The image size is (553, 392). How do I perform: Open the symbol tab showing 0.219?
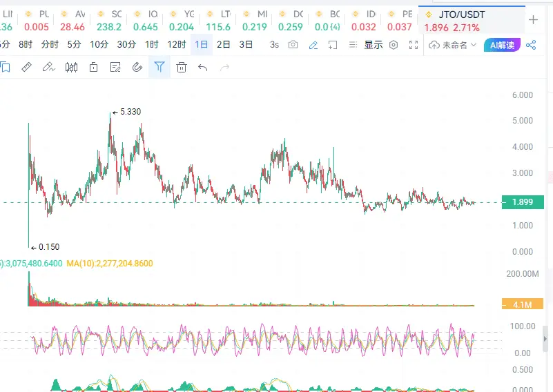[254, 21]
